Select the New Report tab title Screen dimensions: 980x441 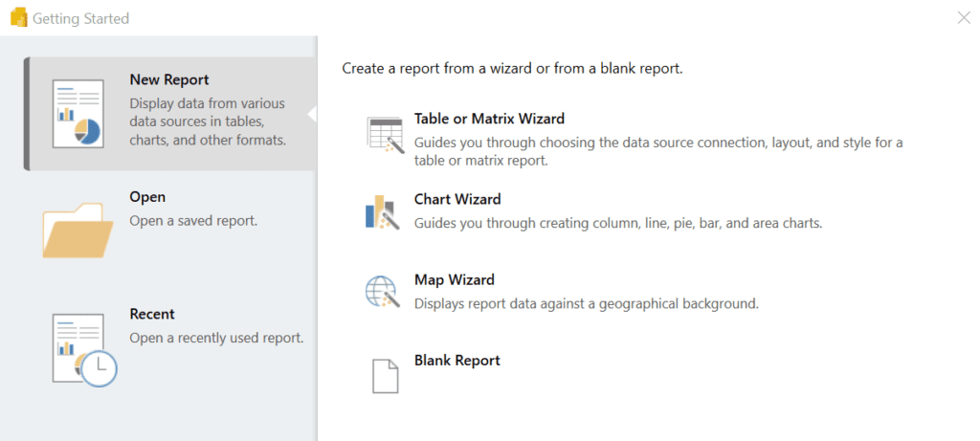(x=169, y=80)
